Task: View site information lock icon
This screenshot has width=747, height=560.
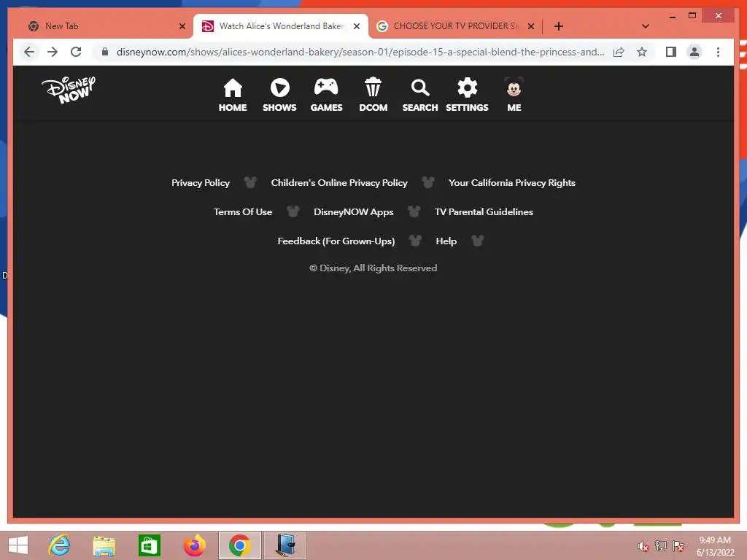Action: coord(105,52)
